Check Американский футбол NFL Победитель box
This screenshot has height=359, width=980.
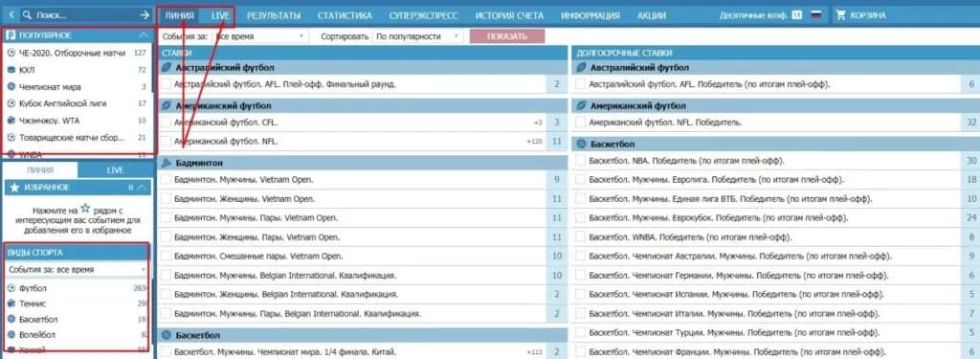click(581, 123)
